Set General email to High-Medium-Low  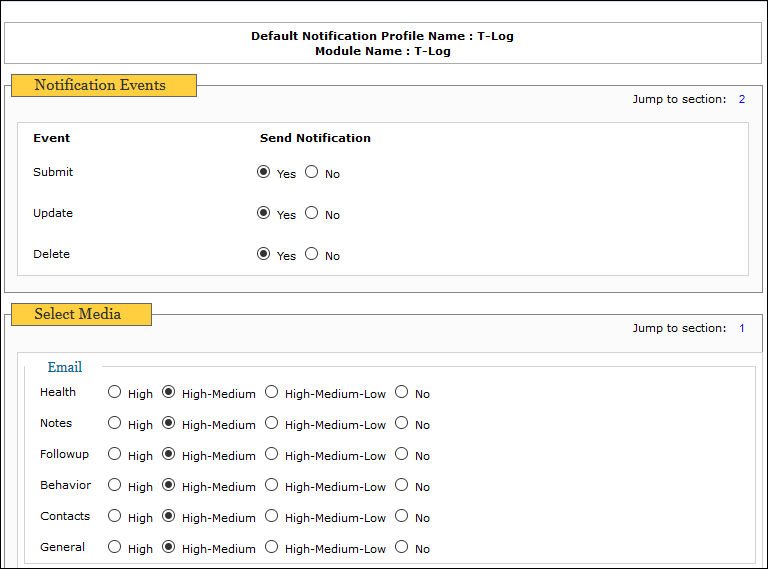(x=272, y=547)
